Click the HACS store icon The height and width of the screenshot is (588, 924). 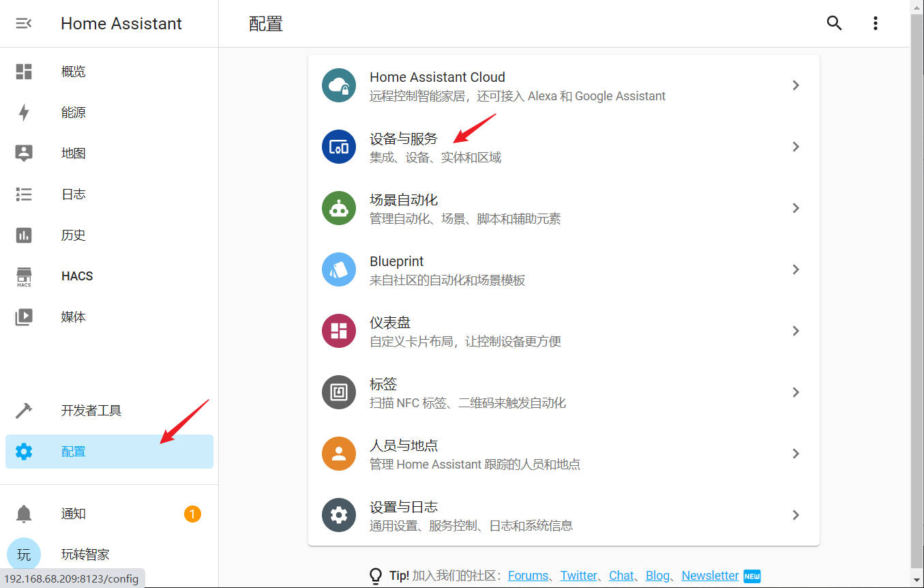[x=24, y=276]
